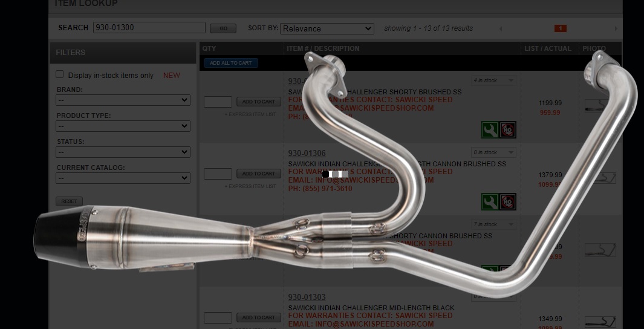The width and height of the screenshot is (644, 329).
Task: Open the Current Catalog filter dropdown
Action: click(x=123, y=178)
